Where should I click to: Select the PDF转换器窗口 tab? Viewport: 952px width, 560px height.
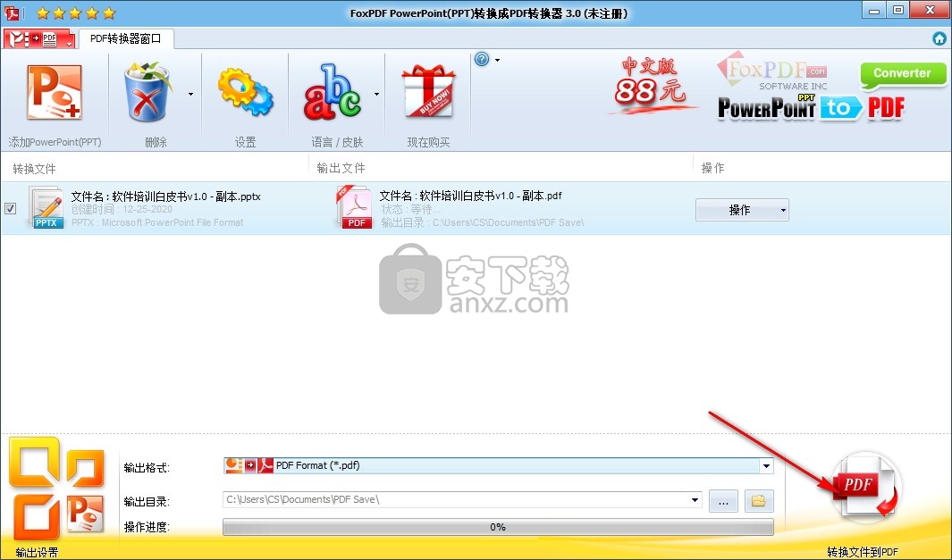click(126, 38)
